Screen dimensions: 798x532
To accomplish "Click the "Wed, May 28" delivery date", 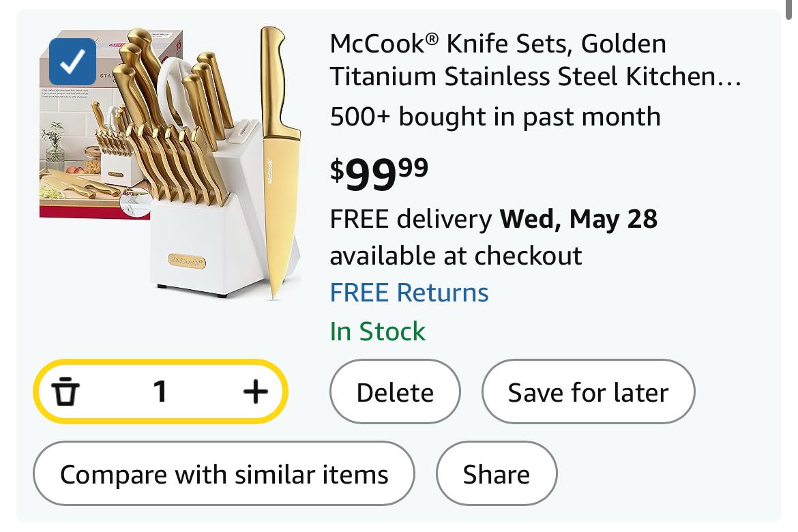I will click(578, 219).
